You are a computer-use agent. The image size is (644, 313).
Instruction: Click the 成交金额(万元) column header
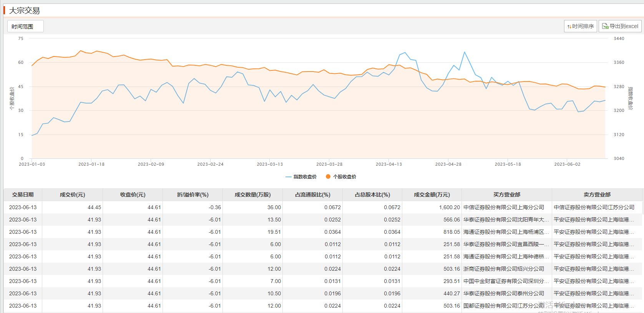point(432,195)
